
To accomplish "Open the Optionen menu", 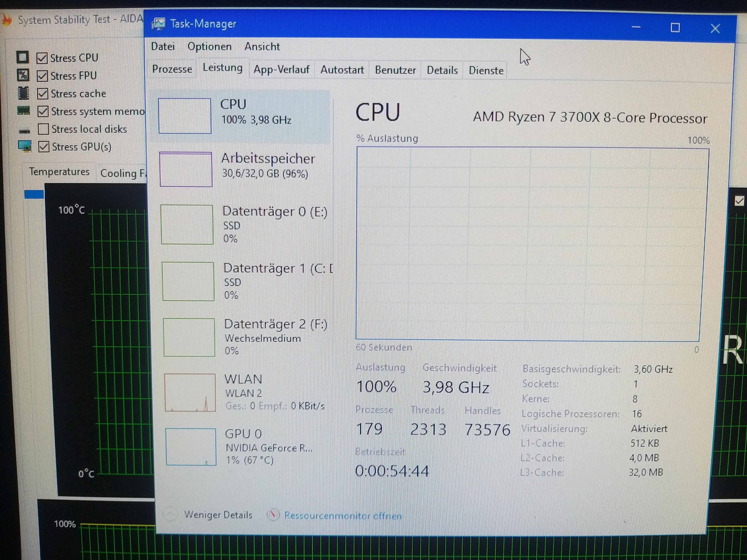I will click(x=209, y=46).
